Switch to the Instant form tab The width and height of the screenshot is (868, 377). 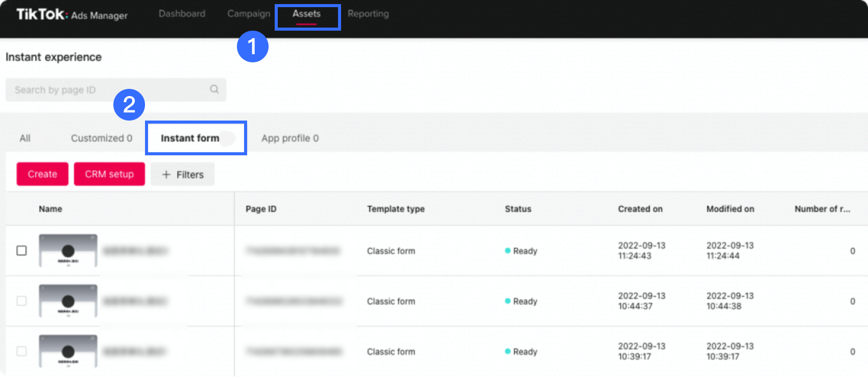coord(190,138)
